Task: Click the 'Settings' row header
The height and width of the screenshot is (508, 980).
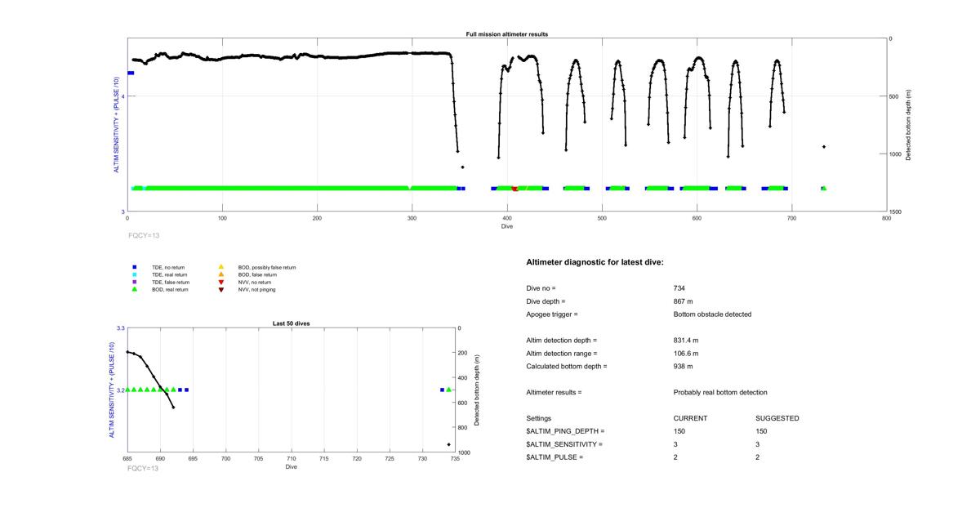Action: pos(538,418)
